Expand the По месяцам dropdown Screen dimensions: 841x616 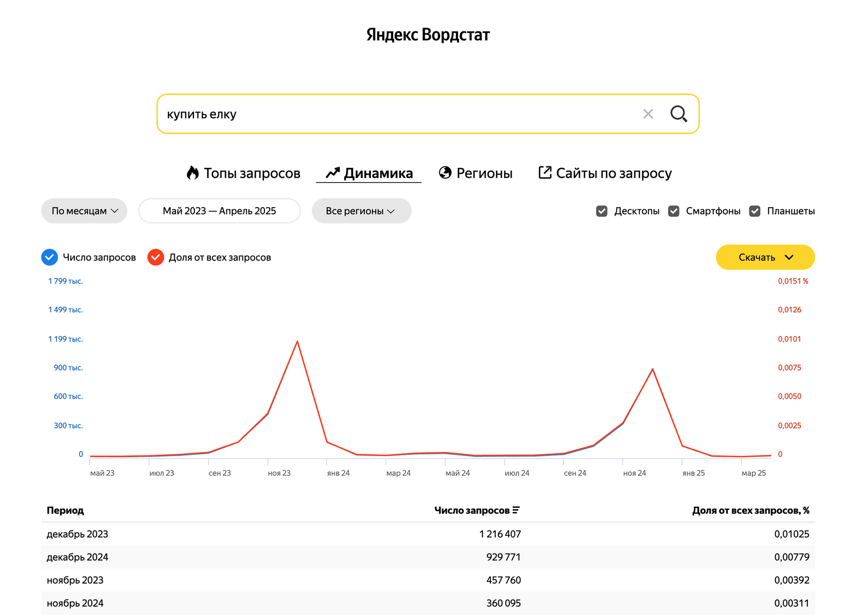(84, 211)
